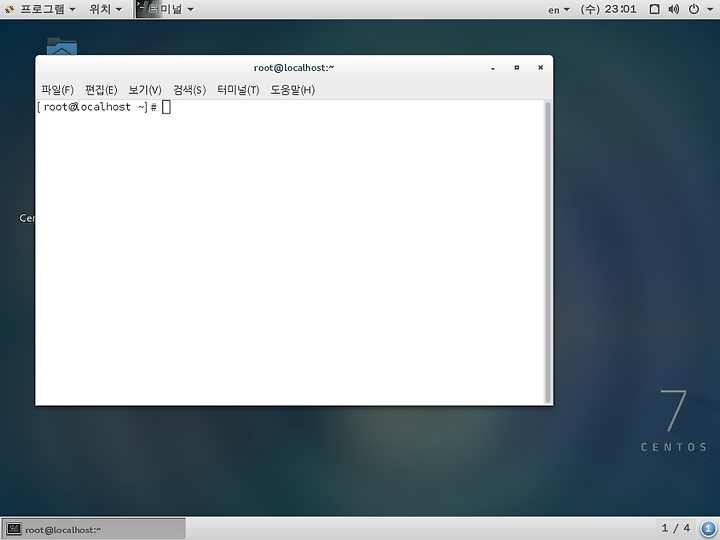Open the 파일(F) menu in the terminal
The image size is (720, 540).
[x=57, y=90]
